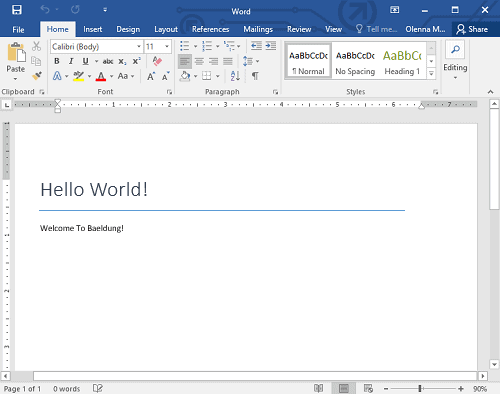Click the Shrink Font icon
The width and height of the screenshot is (500, 394).
point(166,76)
